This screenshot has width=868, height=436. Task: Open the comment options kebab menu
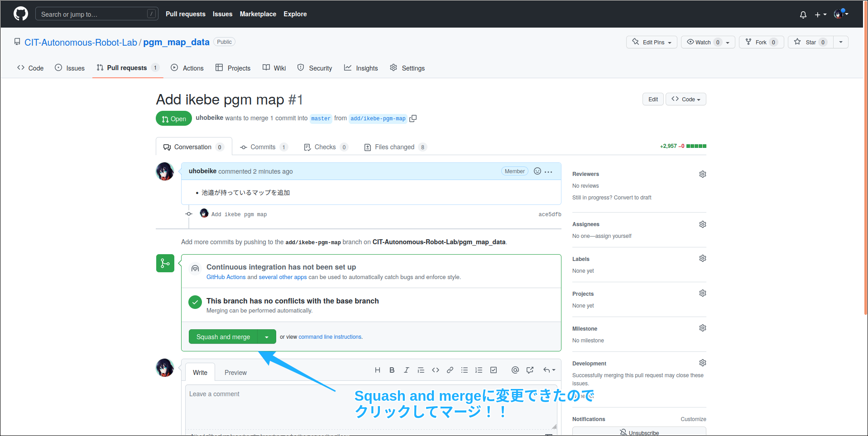click(x=548, y=171)
